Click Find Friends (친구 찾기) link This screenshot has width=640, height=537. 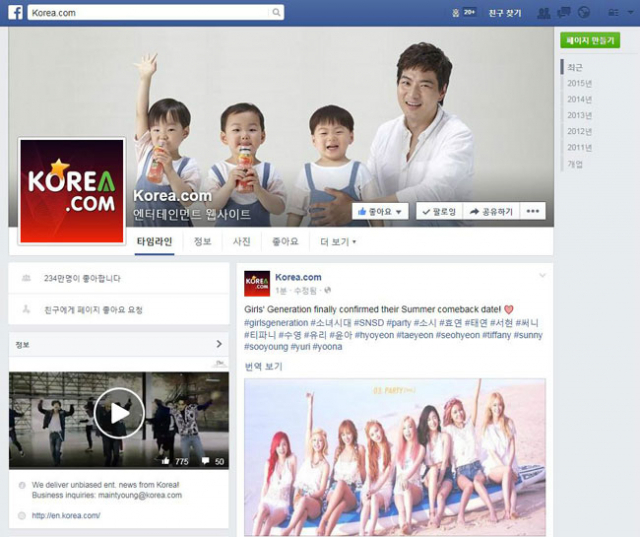pyautogui.click(x=505, y=13)
